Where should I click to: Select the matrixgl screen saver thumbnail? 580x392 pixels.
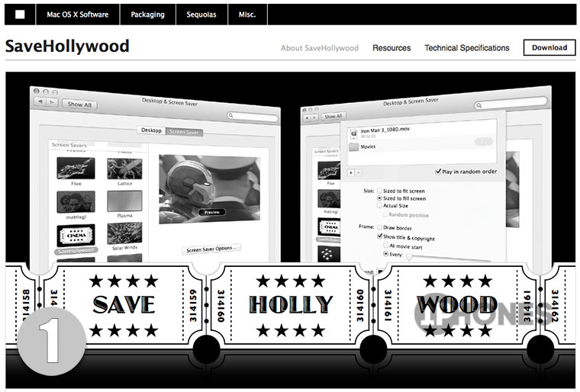point(76,202)
